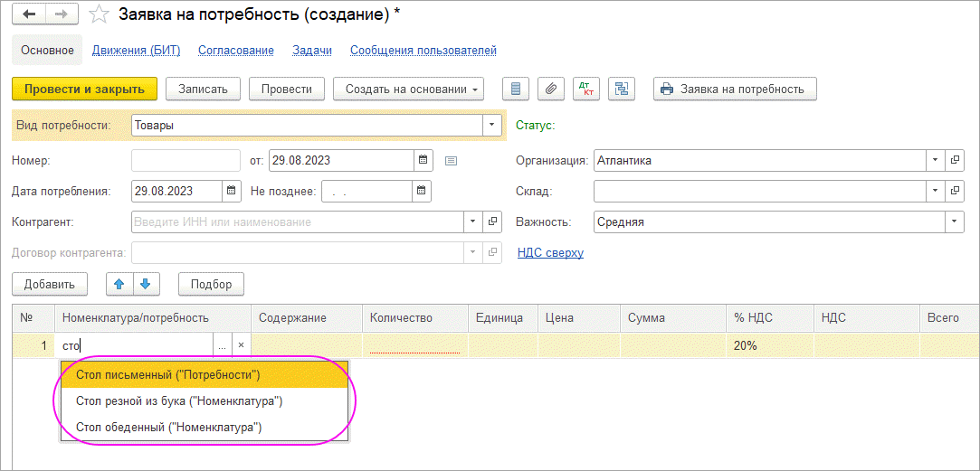Expand the Вид потребности dropdown
The image size is (980, 471).
click(491, 125)
